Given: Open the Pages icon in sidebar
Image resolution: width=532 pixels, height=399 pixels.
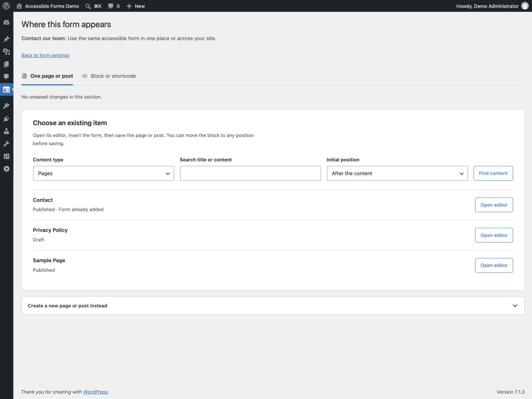Looking at the screenshot, I should click(x=6, y=64).
